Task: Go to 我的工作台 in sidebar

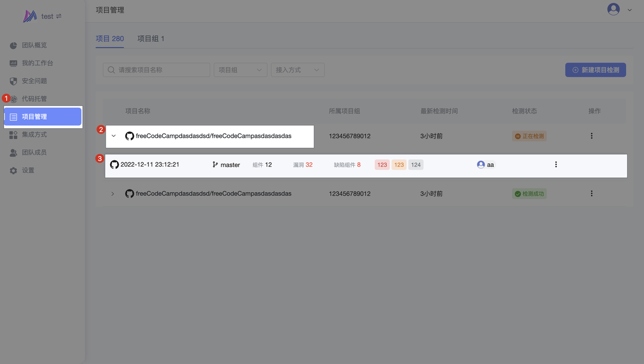Action: [x=37, y=63]
